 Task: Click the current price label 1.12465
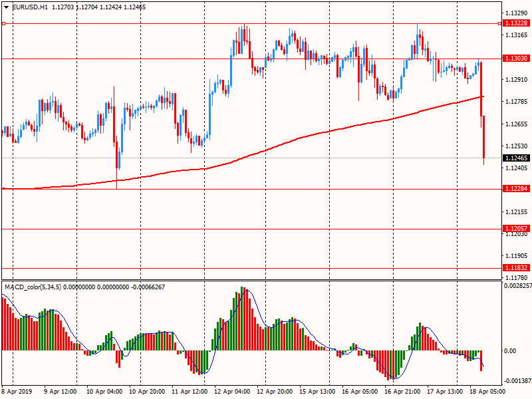tap(517, 158)
